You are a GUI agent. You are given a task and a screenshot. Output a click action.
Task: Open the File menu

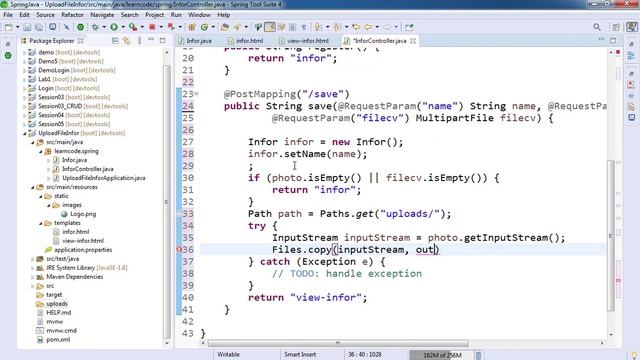(8, 15)
